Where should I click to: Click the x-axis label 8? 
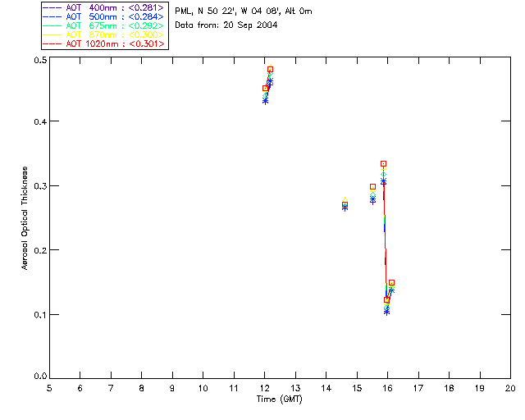pyautogui.click(x=142, y=388)
